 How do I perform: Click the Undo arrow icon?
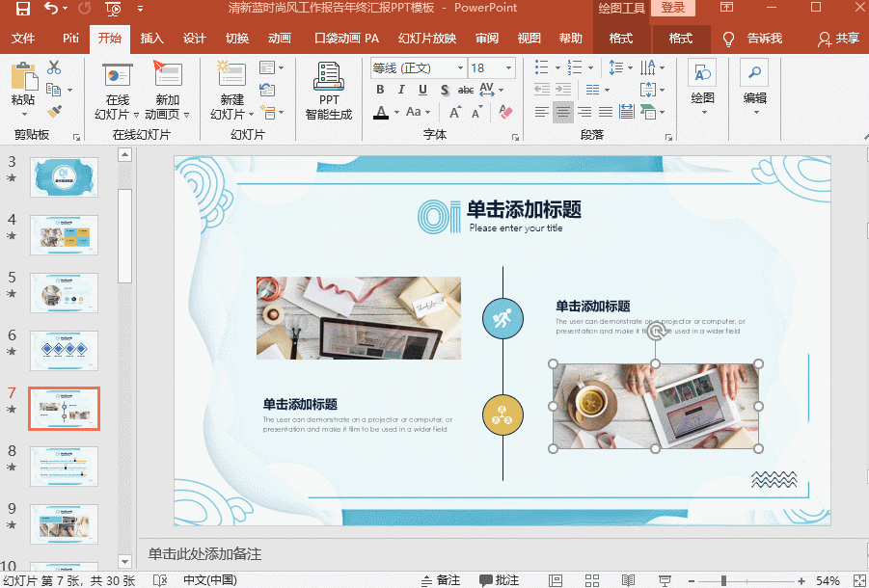tap(51, 9)
